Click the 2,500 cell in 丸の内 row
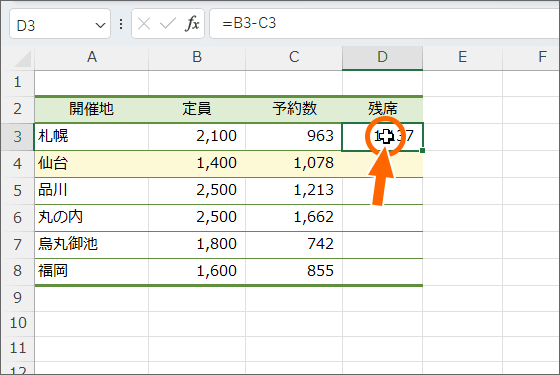 (x=197, y=218)
